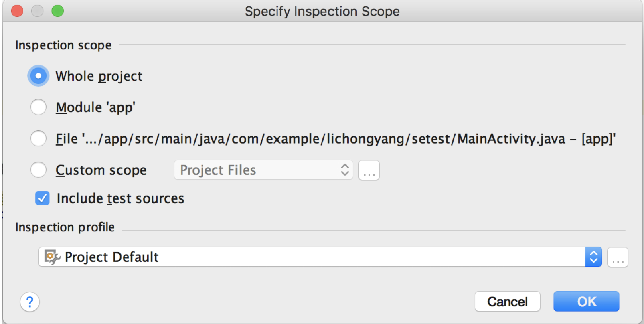Click the Include test sources label

click(x=120, y=198)
